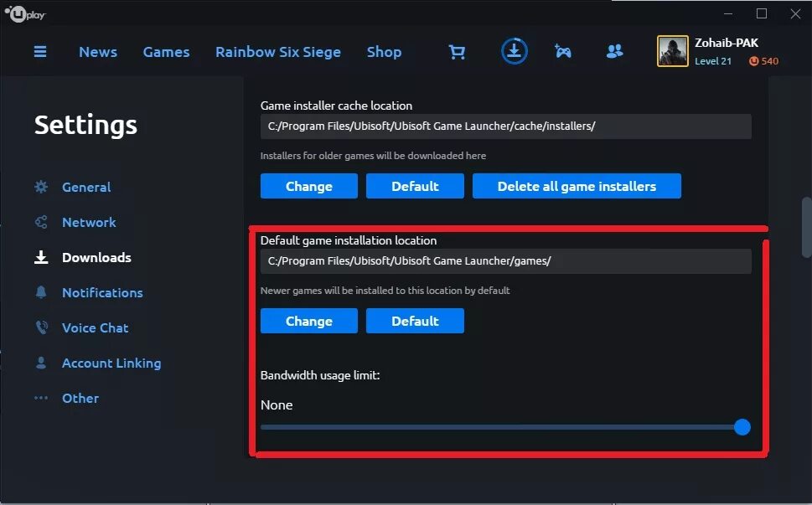Screen dimensions: 812x505
Task: Minimize the Uplay window
Action: (x=728, y=13)
